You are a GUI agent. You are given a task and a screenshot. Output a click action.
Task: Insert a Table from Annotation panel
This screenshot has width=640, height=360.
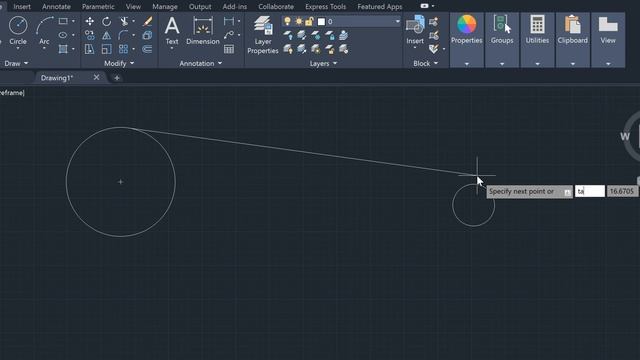tap(229, 49)
